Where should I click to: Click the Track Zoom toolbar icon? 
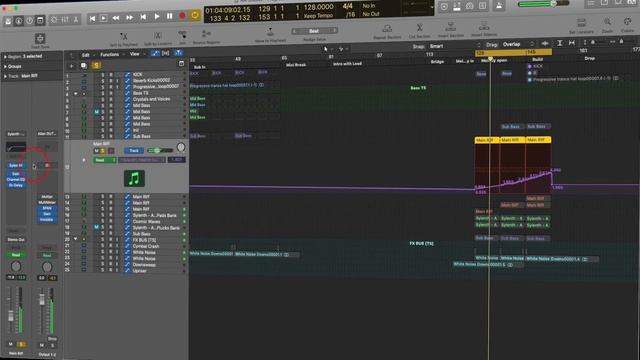pyautogui.click(x=40, y=39)
